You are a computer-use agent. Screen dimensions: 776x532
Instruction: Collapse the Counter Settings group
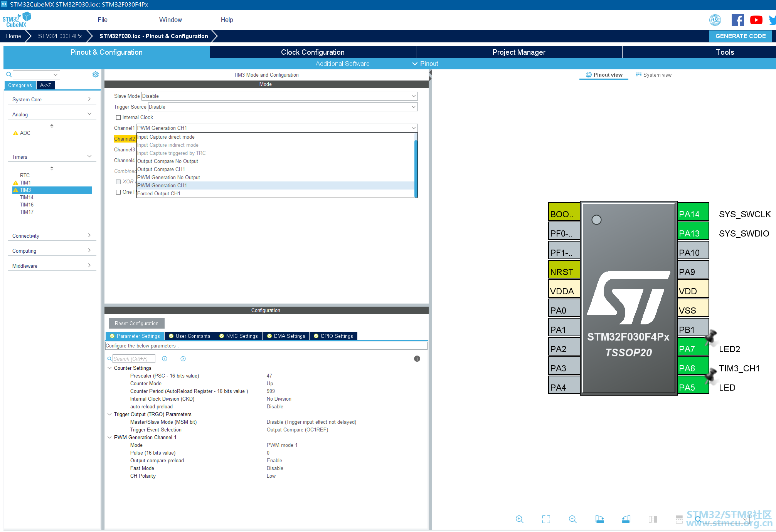[x=109, y=368]
